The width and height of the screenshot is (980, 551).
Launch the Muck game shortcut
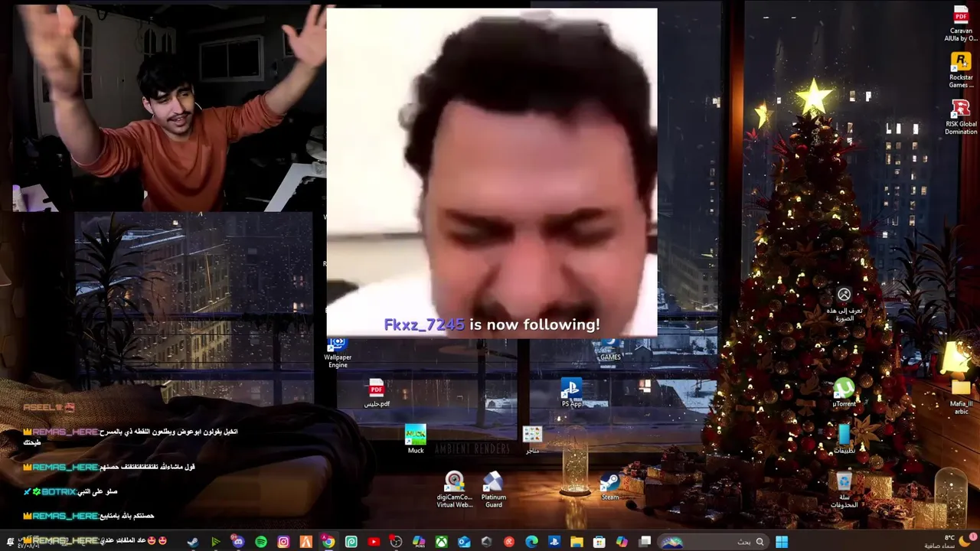pyautogui.click(x=416, y=439)
